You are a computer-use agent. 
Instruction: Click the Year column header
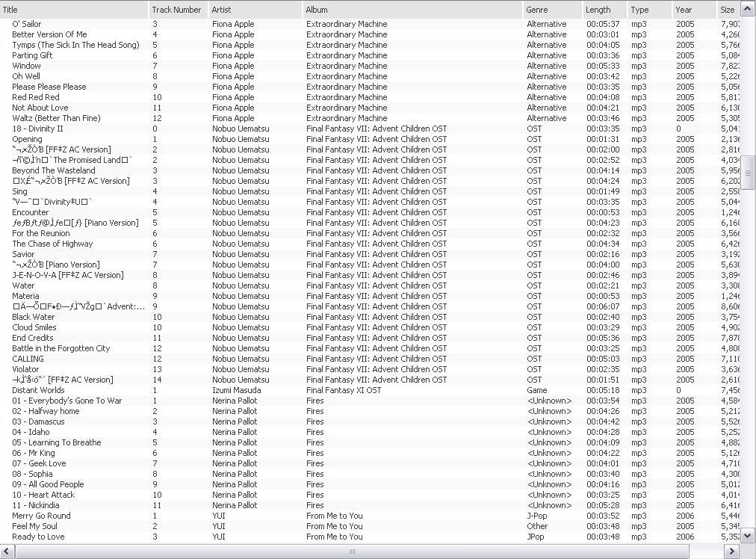[694, 10]
